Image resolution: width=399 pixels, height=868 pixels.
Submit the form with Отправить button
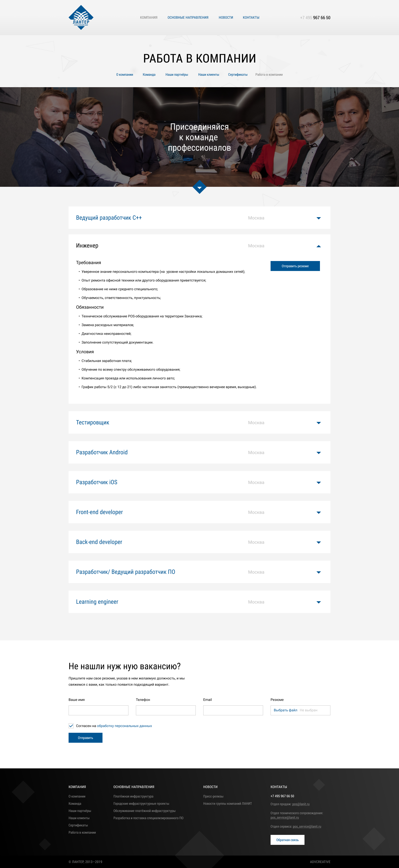[x=85, y=738]
